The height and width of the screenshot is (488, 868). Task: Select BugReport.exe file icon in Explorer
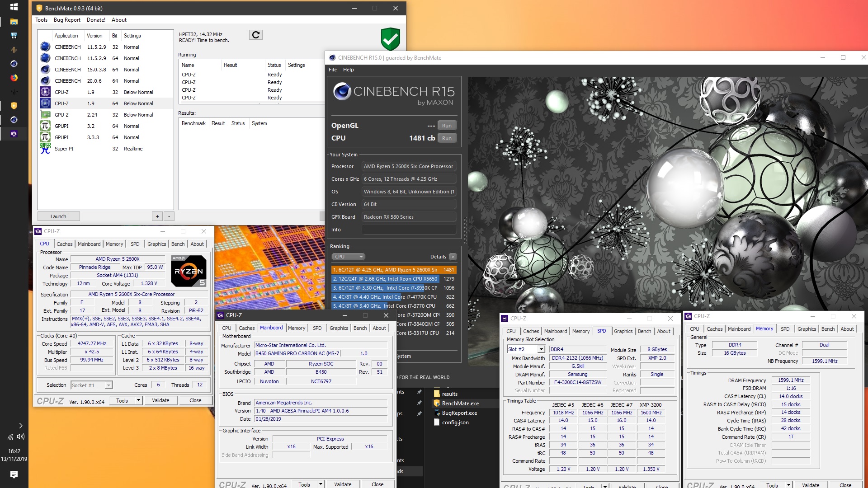click(437, 413)
